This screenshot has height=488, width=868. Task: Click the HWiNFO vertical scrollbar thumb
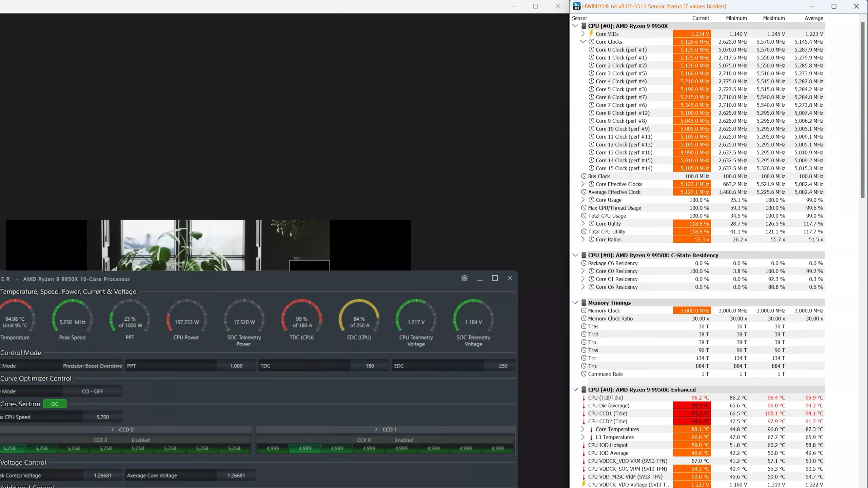pos(863,110)
